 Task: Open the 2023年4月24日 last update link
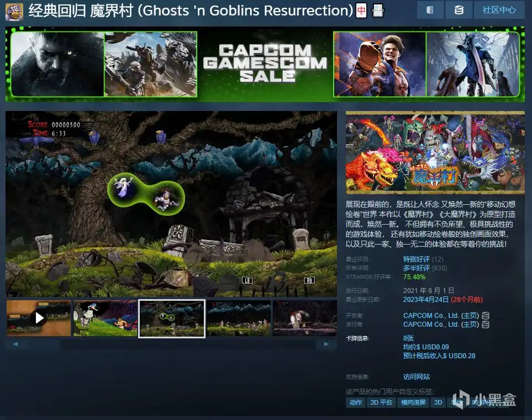[426, 300]
